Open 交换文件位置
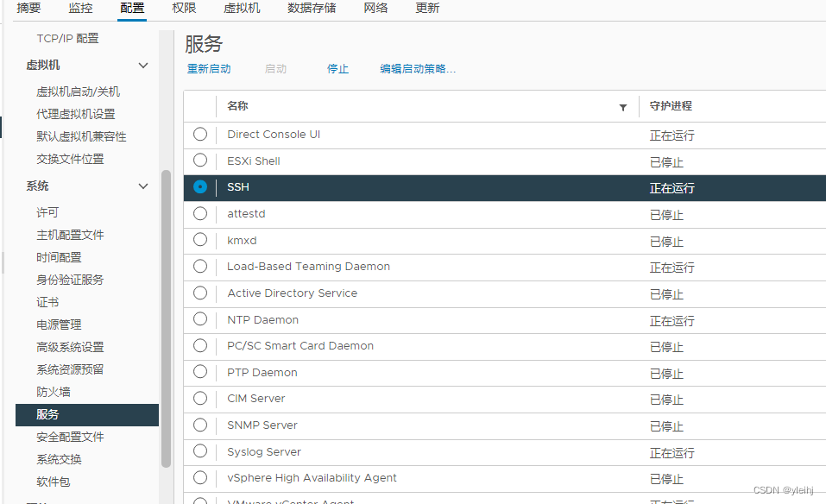826x504 pixels. (x=70, y=159)
